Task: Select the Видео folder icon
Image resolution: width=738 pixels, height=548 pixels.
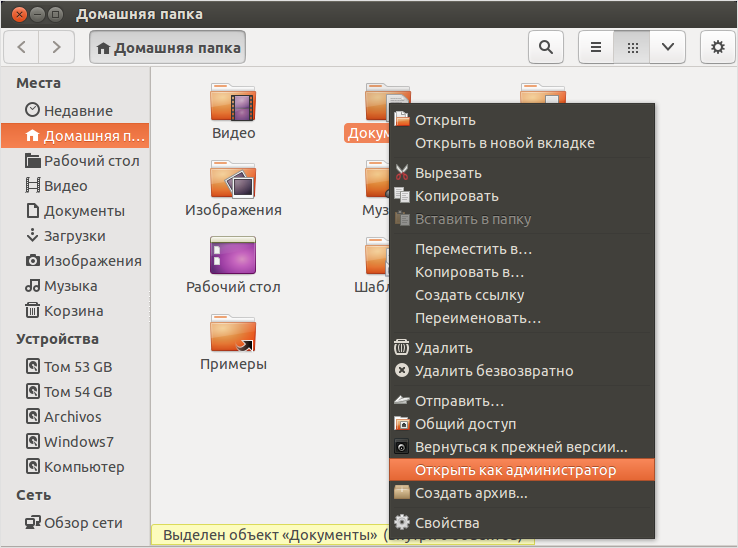Action: pos(233,102)
